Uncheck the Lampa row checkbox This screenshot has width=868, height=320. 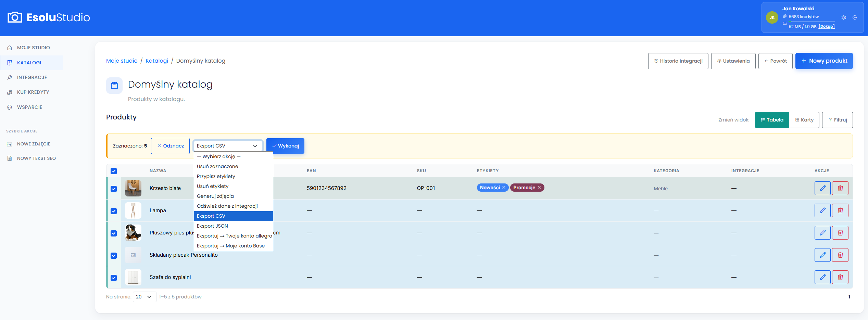click(x=114, y=211)
